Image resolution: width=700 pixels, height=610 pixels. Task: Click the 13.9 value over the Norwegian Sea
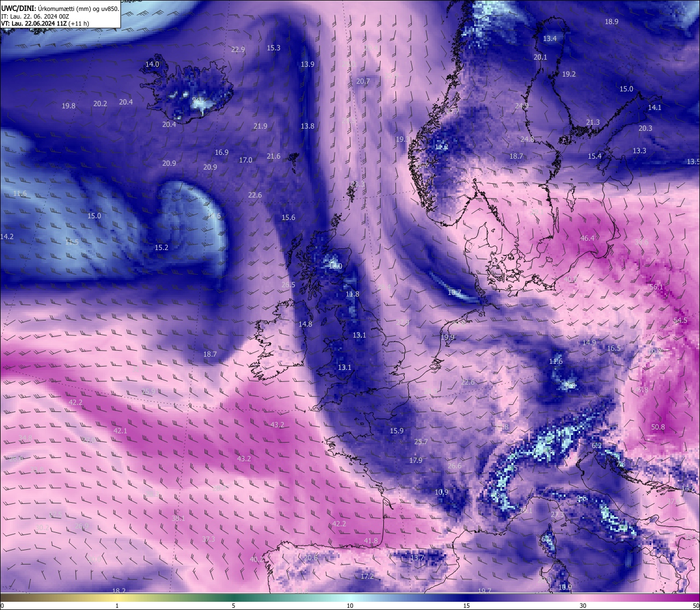tap(307, 65)
